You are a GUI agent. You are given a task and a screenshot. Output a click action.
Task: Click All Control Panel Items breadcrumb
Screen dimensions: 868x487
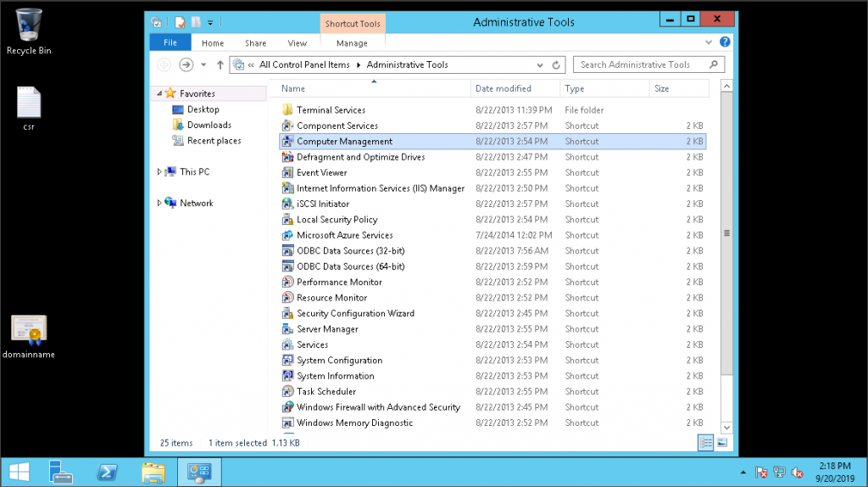[x=304, y=64]
